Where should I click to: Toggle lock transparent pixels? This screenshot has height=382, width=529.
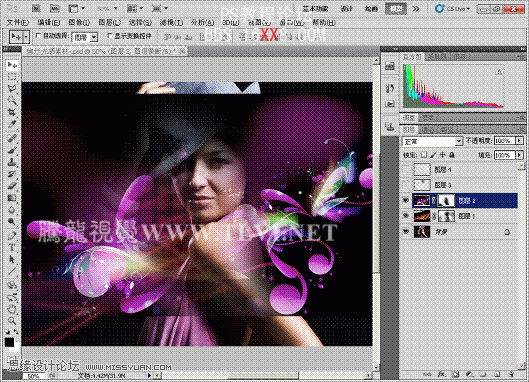(424, 155)
